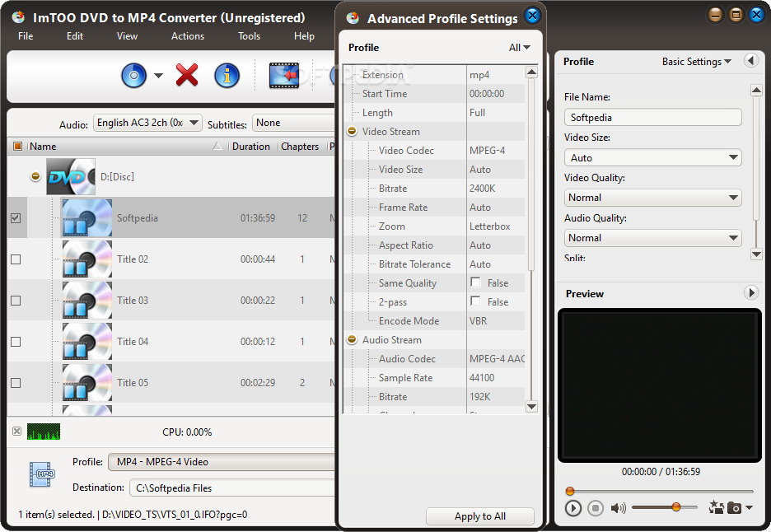Open the Tools menu
Viewport: 771px width, 532px height.
click(249, 36)
